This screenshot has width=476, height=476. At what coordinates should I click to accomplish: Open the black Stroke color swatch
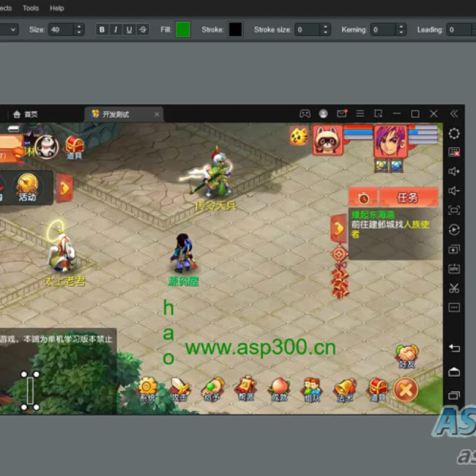tap(235, 30)
